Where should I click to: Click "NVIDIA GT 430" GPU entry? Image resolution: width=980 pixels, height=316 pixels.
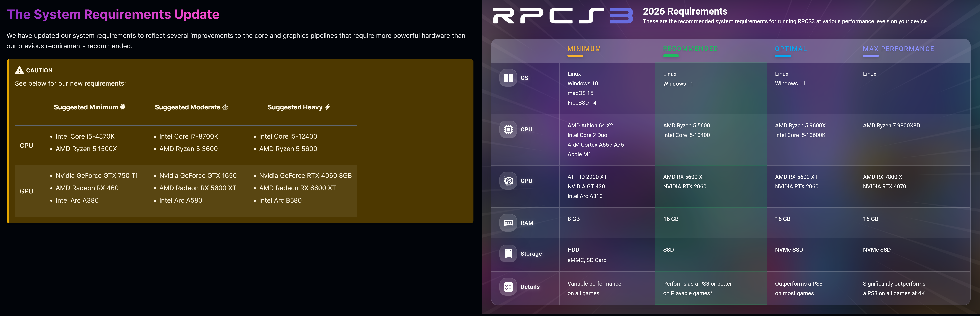586,186
